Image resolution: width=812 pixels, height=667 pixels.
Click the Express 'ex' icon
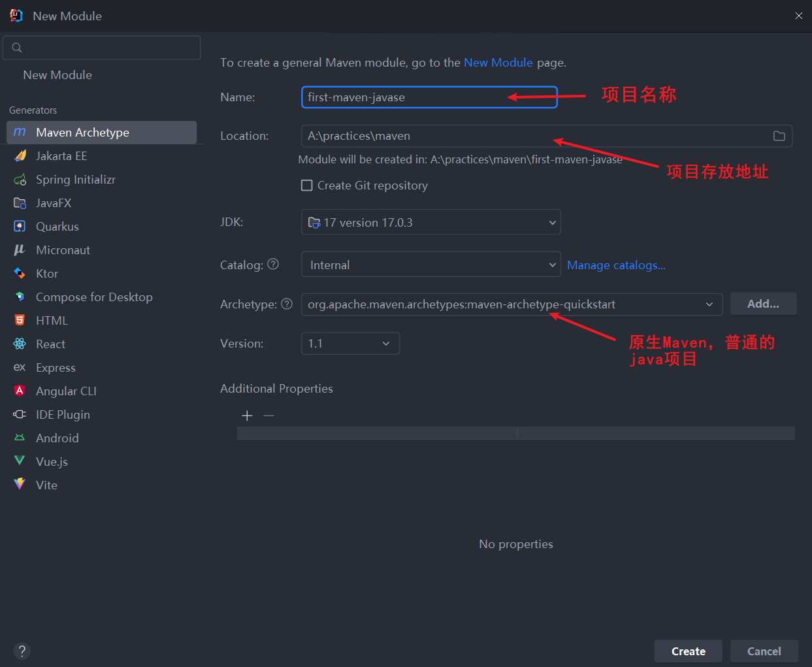20,367
